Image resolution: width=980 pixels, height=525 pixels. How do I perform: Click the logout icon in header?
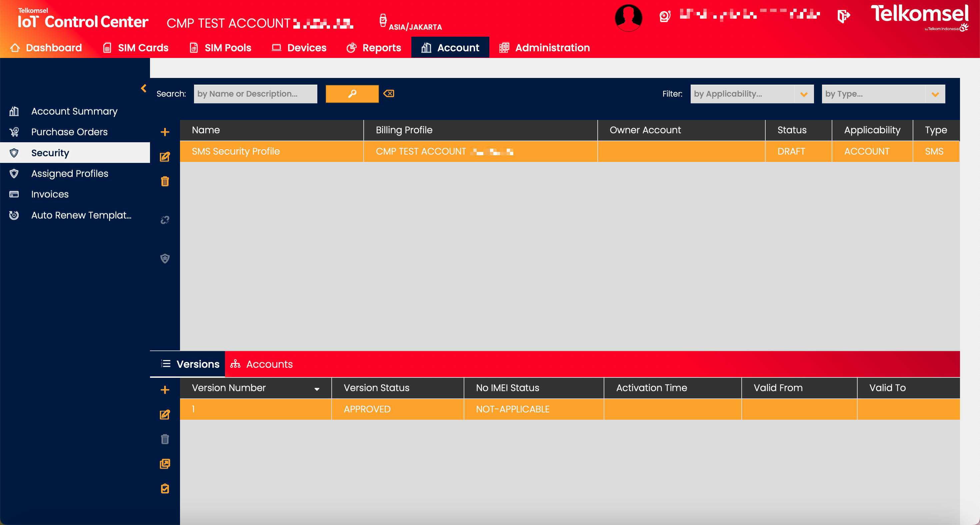click(x=843, y=16)
